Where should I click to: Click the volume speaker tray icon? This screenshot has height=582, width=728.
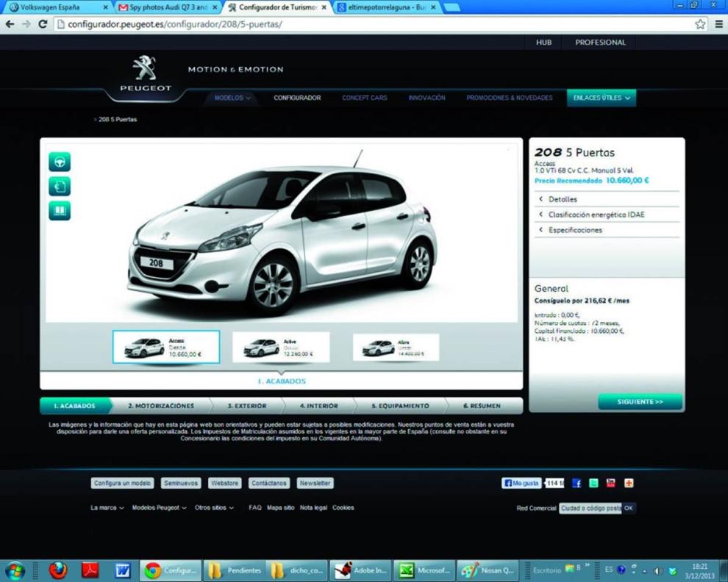pos(658,570)
